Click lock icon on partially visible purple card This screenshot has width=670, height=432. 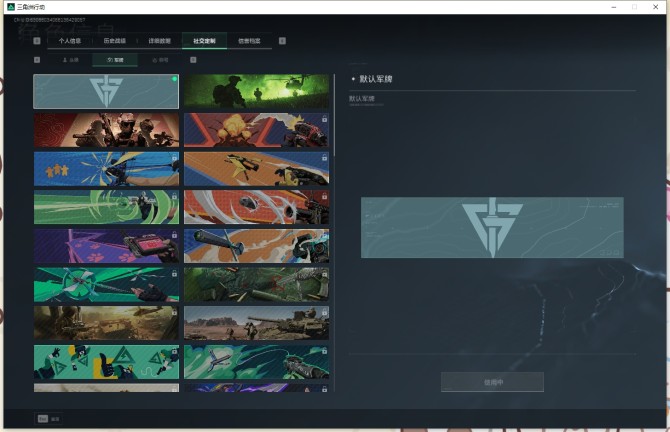[324, 389]
